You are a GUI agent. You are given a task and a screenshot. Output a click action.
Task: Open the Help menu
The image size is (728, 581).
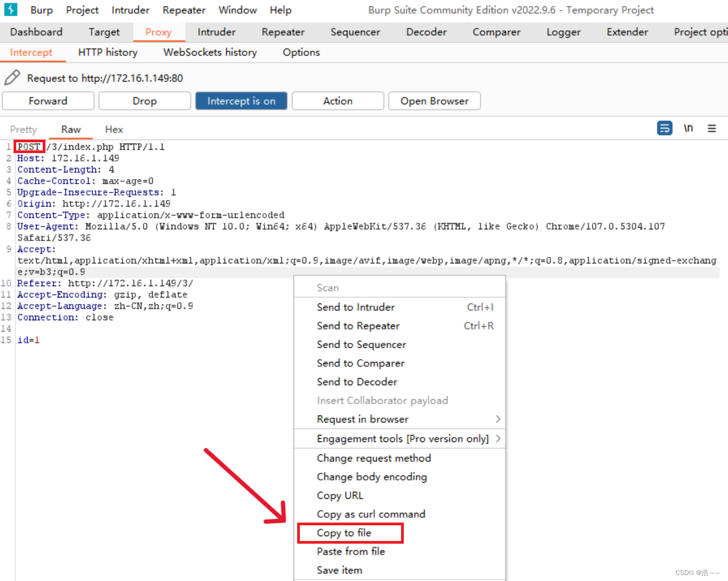point(280,10)
